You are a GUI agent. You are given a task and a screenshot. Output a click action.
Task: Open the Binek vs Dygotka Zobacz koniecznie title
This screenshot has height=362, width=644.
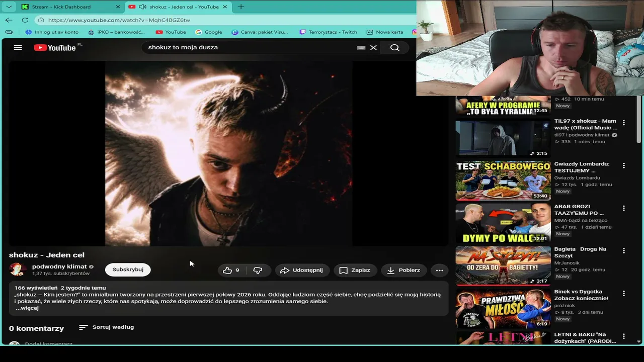click(581, 295)
